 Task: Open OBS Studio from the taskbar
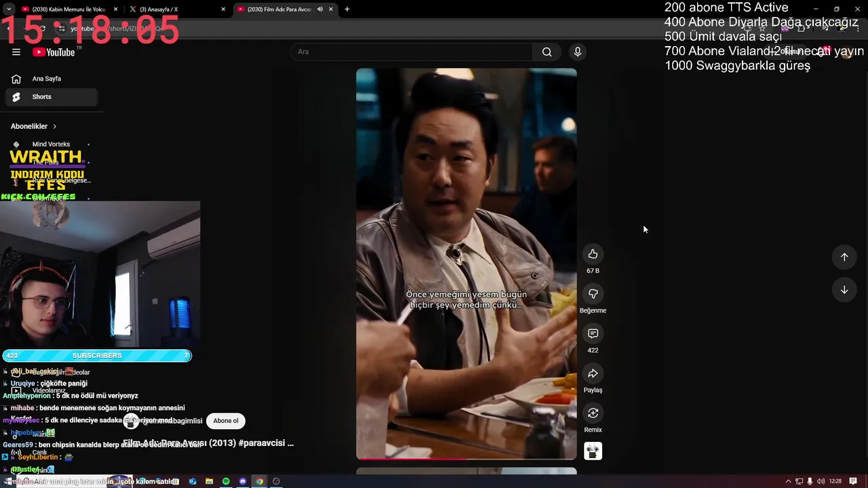[276, 481]
